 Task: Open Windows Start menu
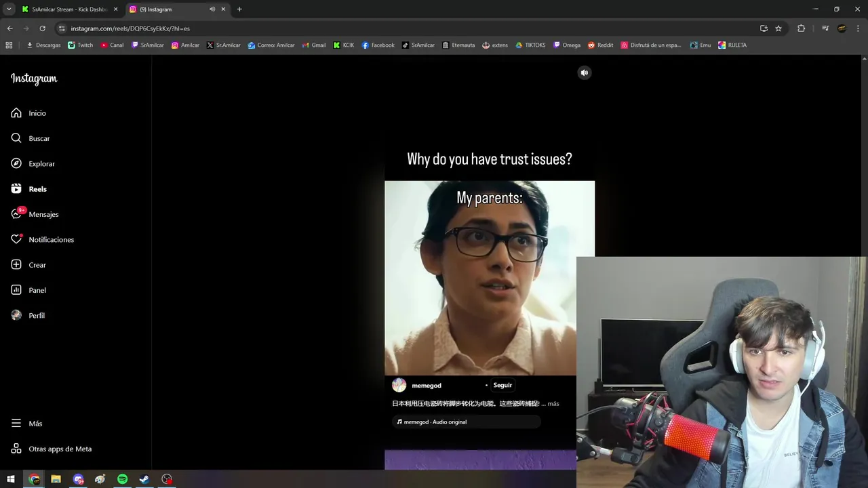click(11, 479)
